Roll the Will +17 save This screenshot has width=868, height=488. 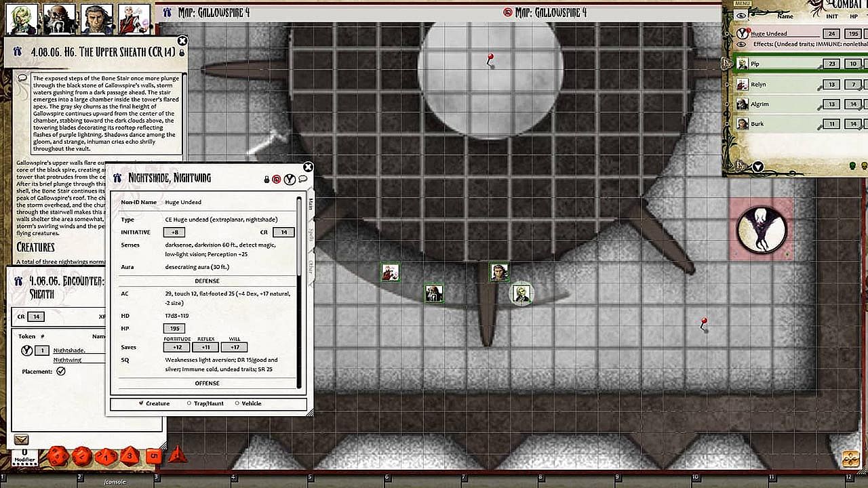[x=235, y=347]
